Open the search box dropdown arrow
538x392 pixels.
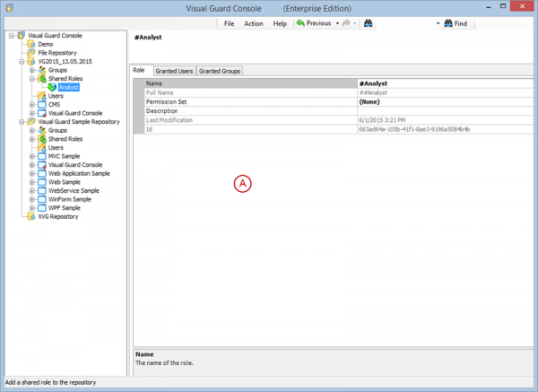[438, 23]
